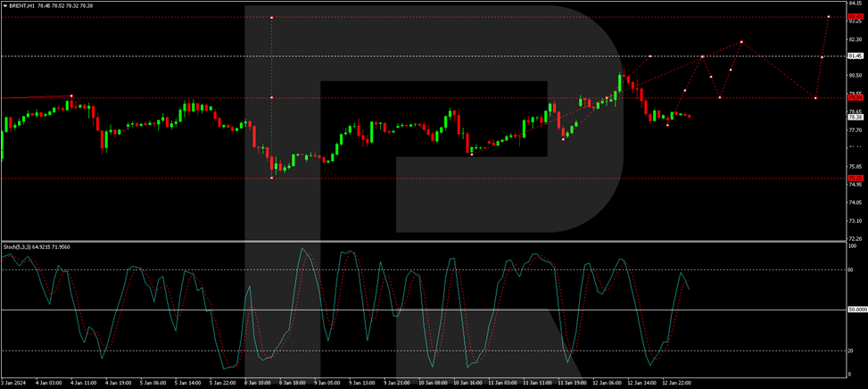Click the 5 Jan 14:00 time axis label

(187, 383)
